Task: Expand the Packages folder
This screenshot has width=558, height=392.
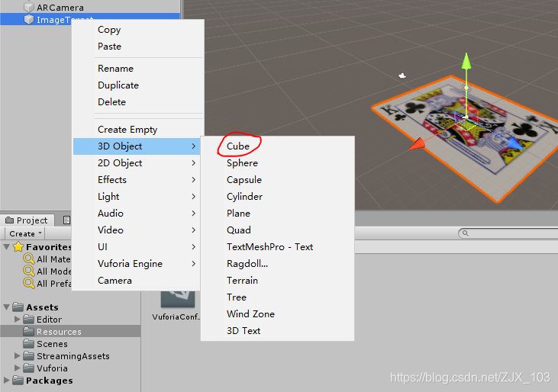Action: pos(6,381)
